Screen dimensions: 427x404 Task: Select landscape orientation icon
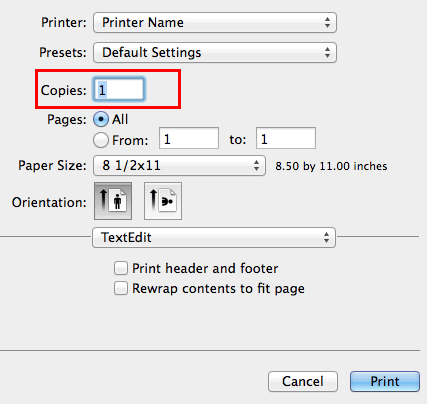(163, 201)
